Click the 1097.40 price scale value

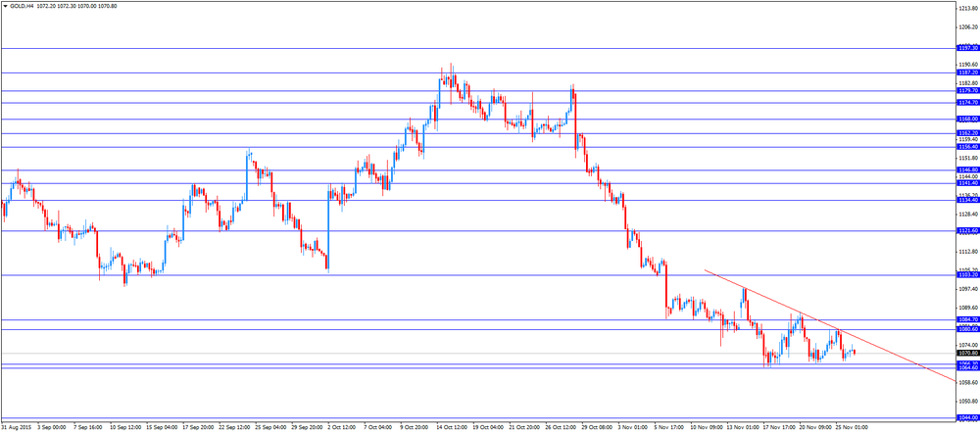[x=968, y=289]
